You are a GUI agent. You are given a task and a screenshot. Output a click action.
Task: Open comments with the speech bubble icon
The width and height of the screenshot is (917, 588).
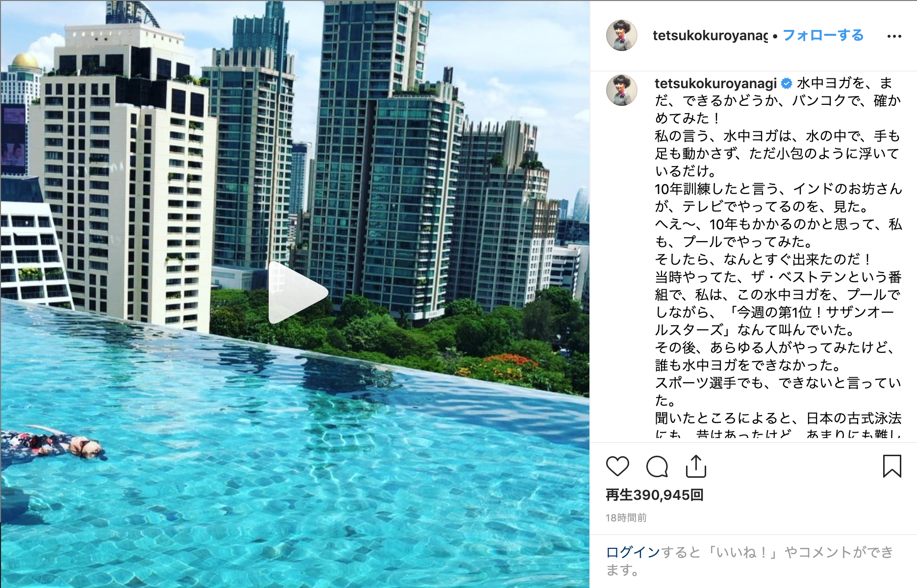click(657, 466)
